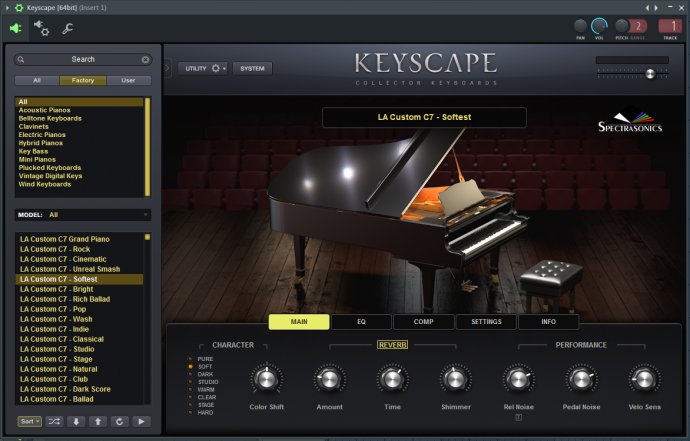Image resolution: width=690 pixels, height=441 pixels.
Task: Go to the previous preset with the left arrow
Action: pyautogui.click(x=647, y=7)
